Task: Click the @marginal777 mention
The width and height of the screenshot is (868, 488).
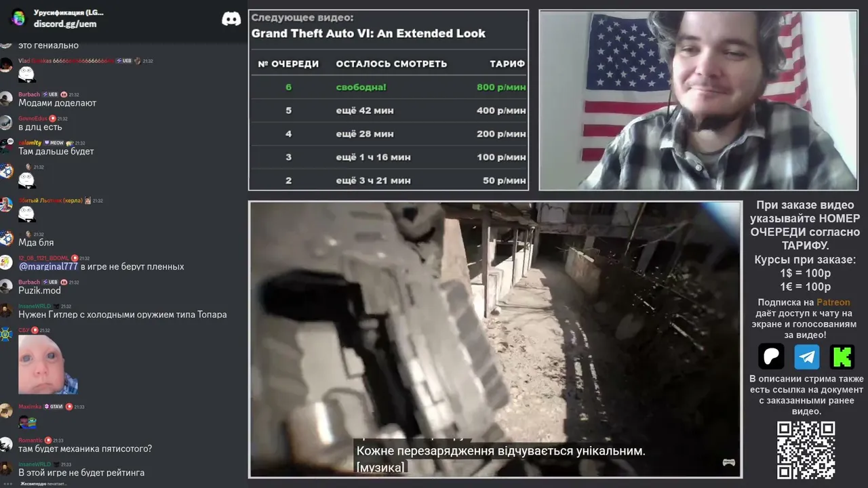Action: point(48,266)
